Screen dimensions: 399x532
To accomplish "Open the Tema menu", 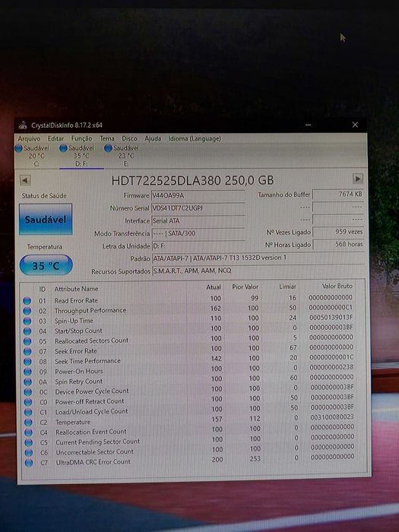I will (x=107, y=138).
